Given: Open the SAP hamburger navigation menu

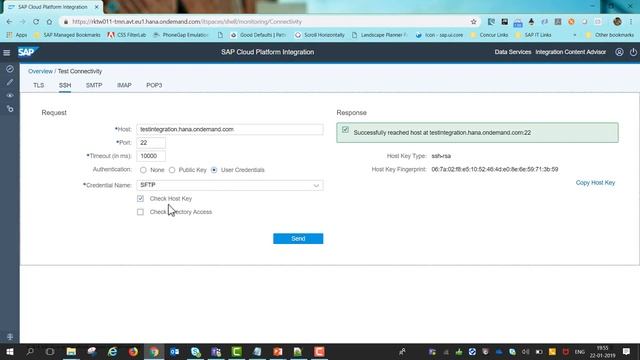Looking at the screenshot, I should pyautogui.click(x=7, y=53).
